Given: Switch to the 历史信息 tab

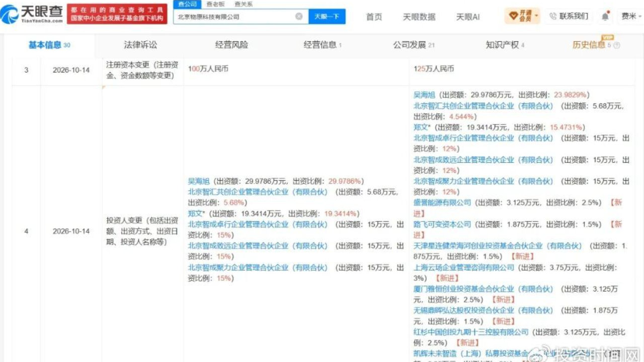Looking at the screenshot, I should click(592, 45).
